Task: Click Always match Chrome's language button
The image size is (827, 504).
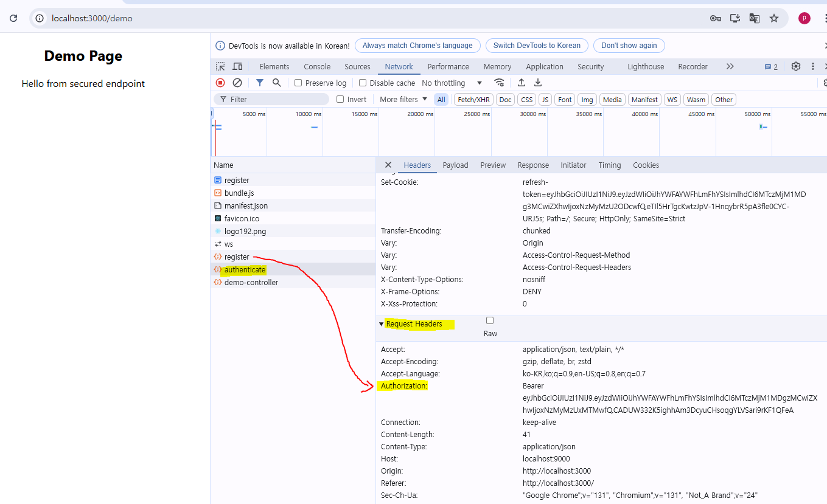Action: tap(417, 46)
